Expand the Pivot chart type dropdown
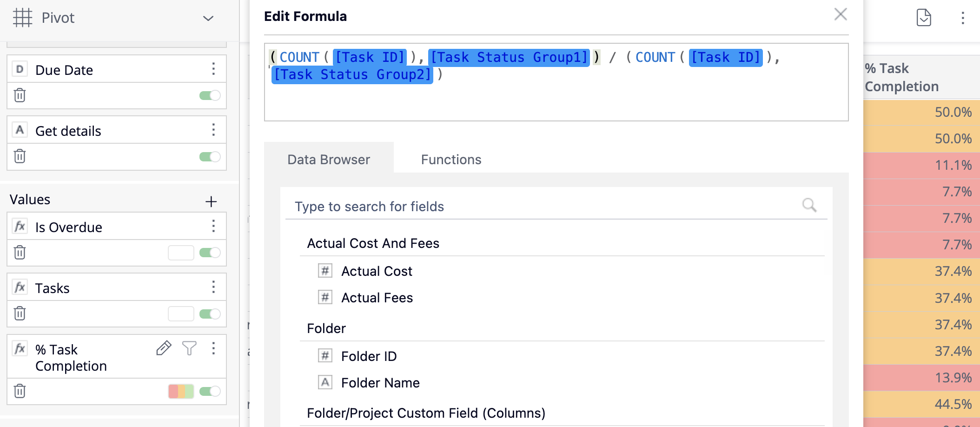This screenshot has height=427, width=980. (x=208, y=18)
